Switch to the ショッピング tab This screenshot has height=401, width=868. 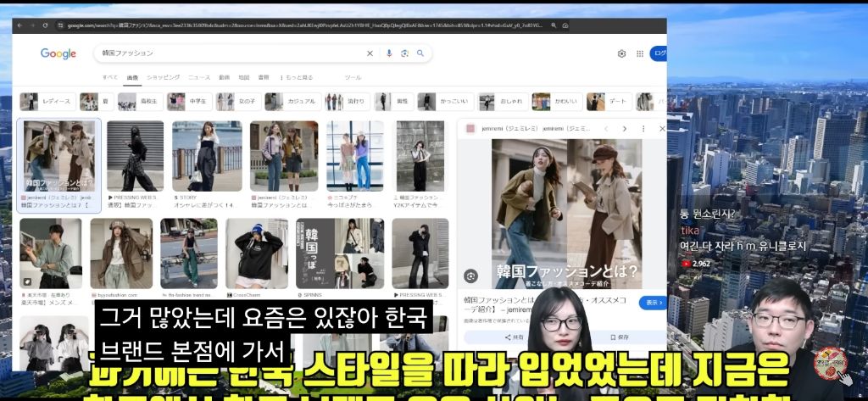point(164,77)
